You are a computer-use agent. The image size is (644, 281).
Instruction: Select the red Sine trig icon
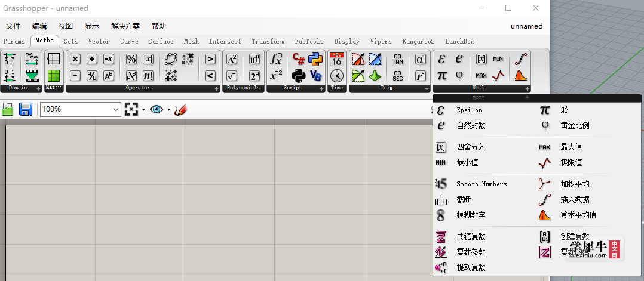pos(358,59)
